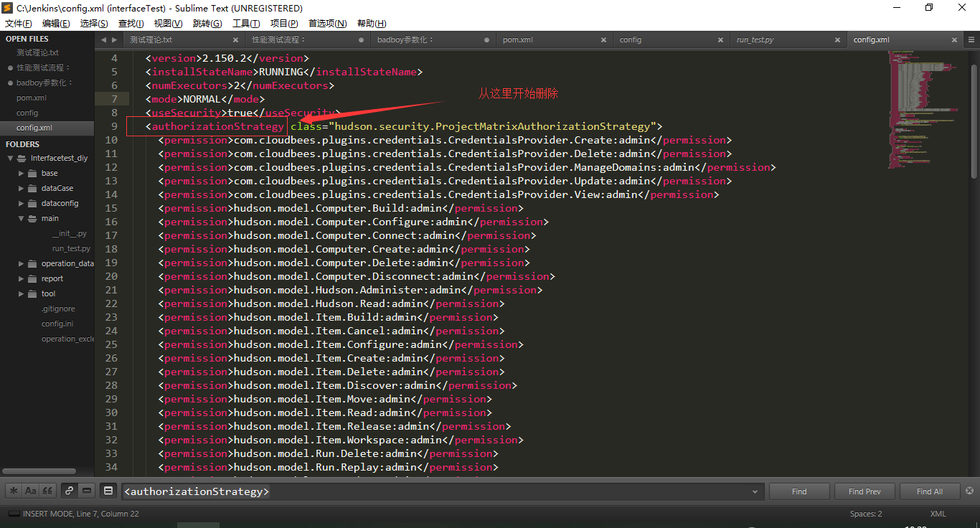Expand the base folder arrow
Viewport: 980px width, 528px height.
pyautogui.click(x=21, y=173)
